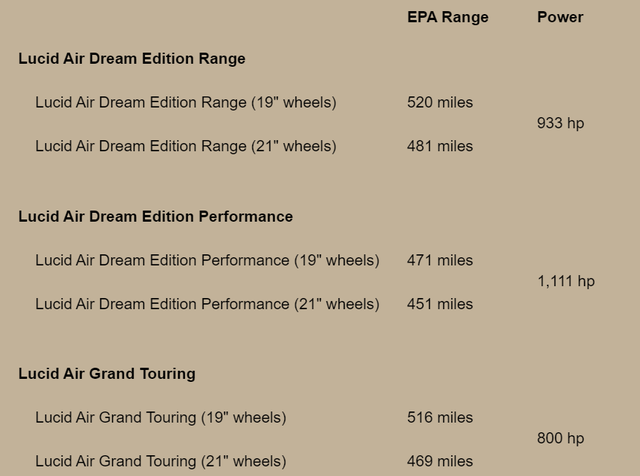The height and width of the screenshot is (476, 640).
Task: Click the 471 miles range value
Action: [440, 260]
